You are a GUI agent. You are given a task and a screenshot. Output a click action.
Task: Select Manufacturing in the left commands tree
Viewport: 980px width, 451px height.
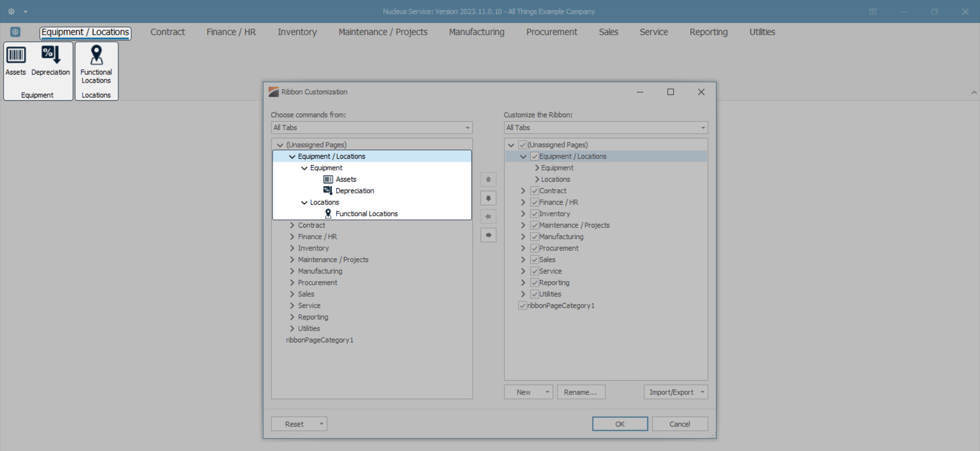tap(320, 271)
